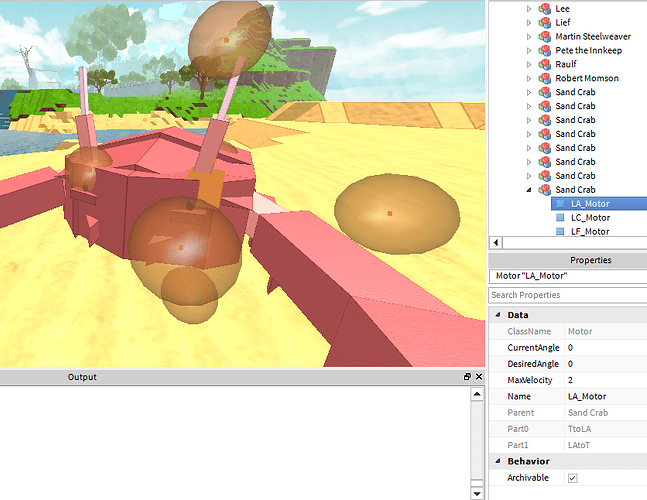Expand the Lief tree node
This screenshot has width=647, height=500.
pos(529,22)
